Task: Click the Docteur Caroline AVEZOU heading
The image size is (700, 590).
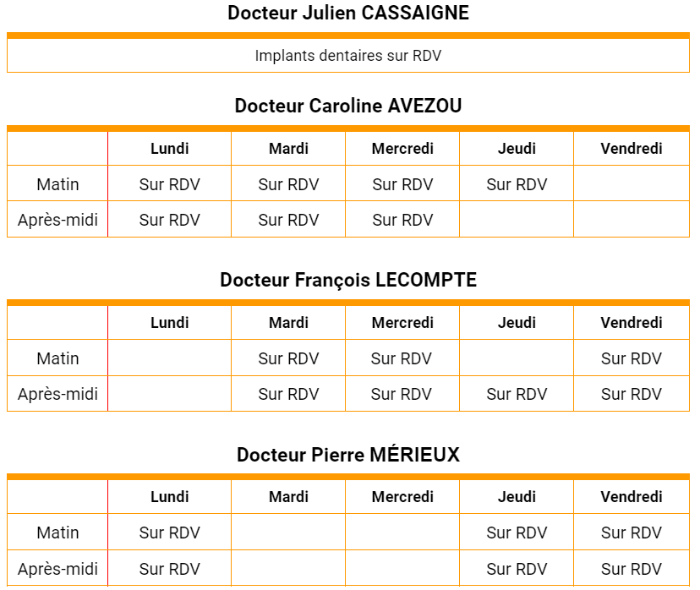Action: click(348, 106)
